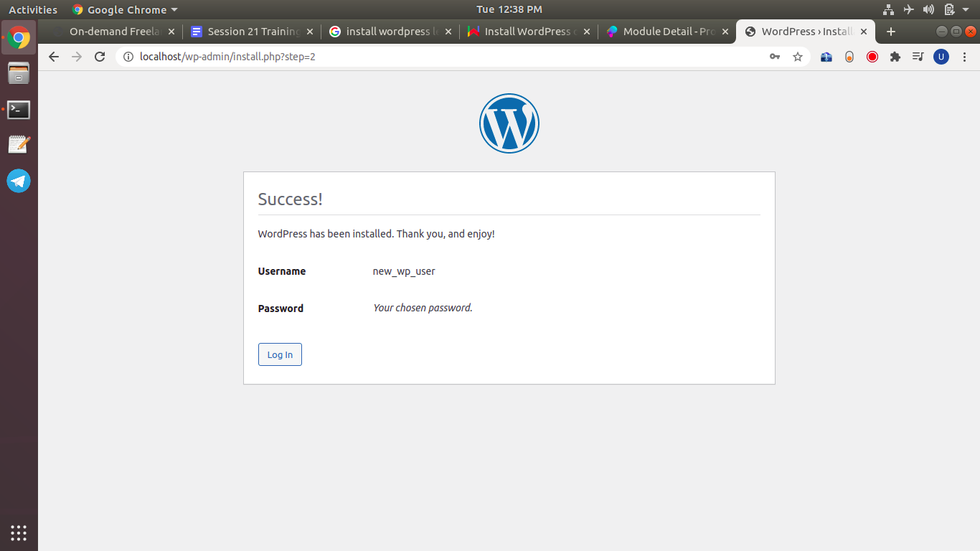Open the Chrome profile avatar U

(941, 57)
